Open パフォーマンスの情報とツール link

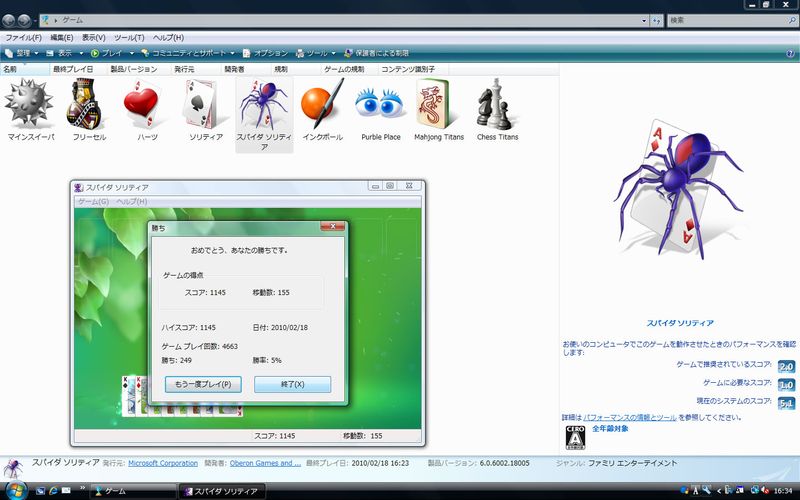(x=630, y=417)
